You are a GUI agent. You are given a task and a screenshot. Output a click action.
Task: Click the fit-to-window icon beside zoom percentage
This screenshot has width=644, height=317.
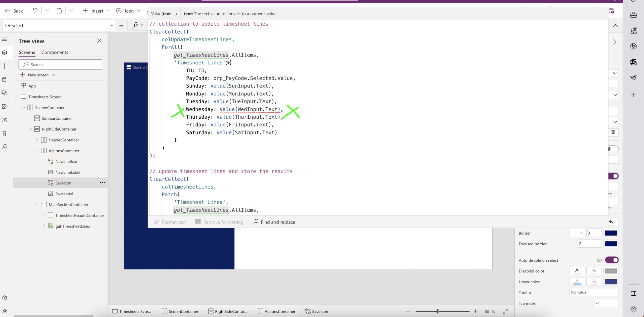click(505, 311)
